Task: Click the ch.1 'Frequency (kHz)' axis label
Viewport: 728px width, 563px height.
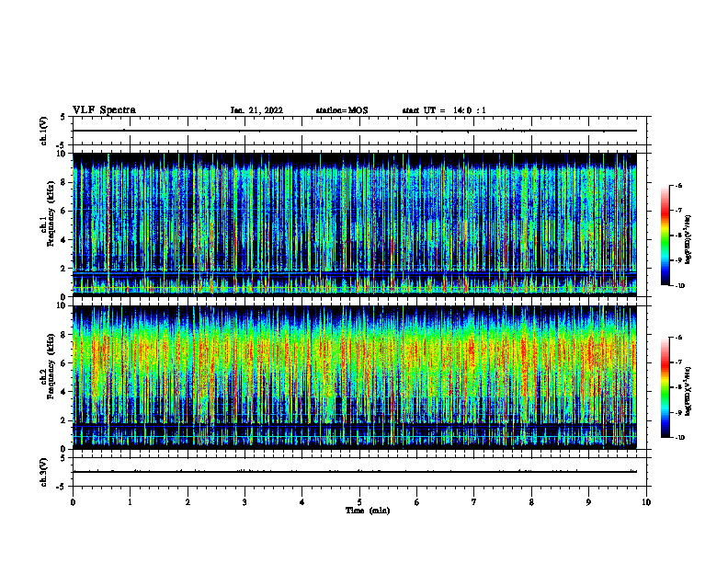Action: pos(51,213)
